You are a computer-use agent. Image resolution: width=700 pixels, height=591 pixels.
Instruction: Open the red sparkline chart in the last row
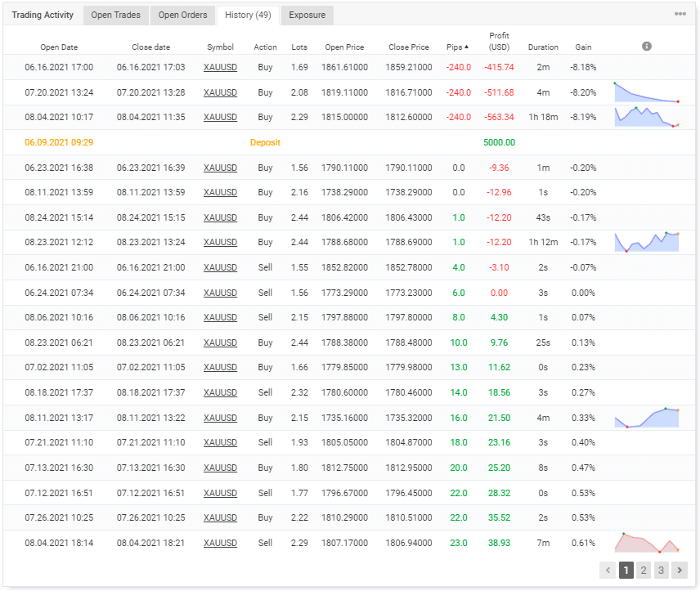647,544
